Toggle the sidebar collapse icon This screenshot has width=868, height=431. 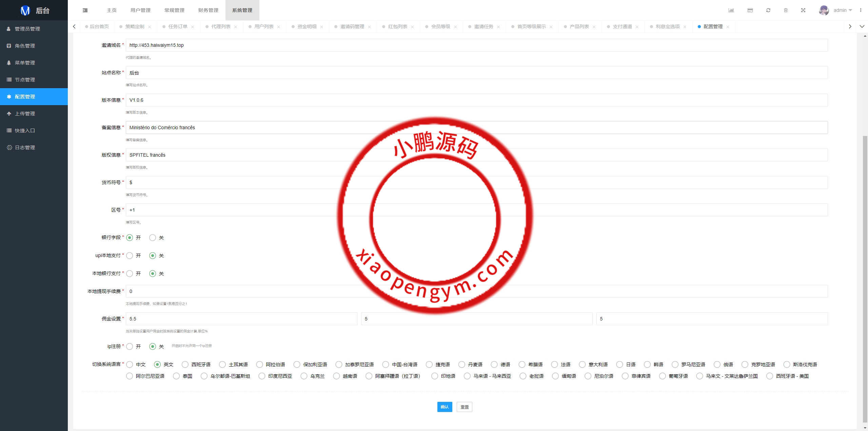85,10
